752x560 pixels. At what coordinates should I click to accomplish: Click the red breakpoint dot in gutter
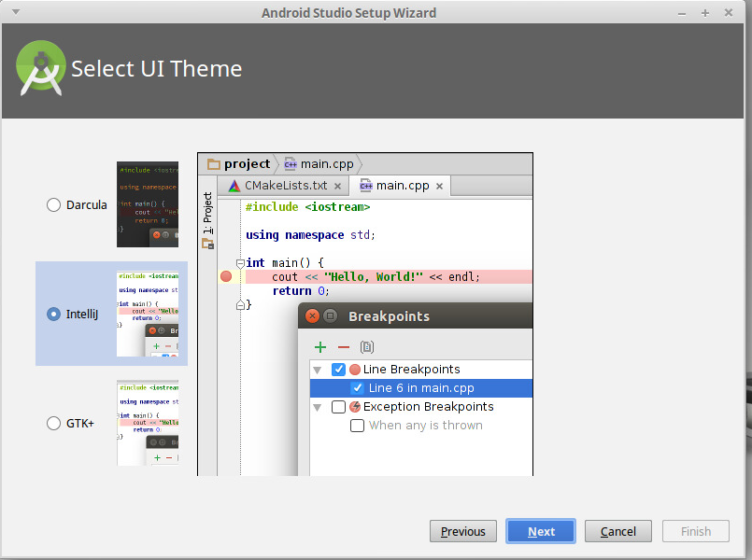point(226,276)
